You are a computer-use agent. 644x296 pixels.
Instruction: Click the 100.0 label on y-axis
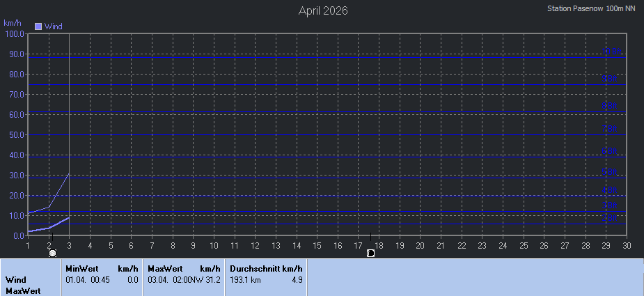(14, 33)
